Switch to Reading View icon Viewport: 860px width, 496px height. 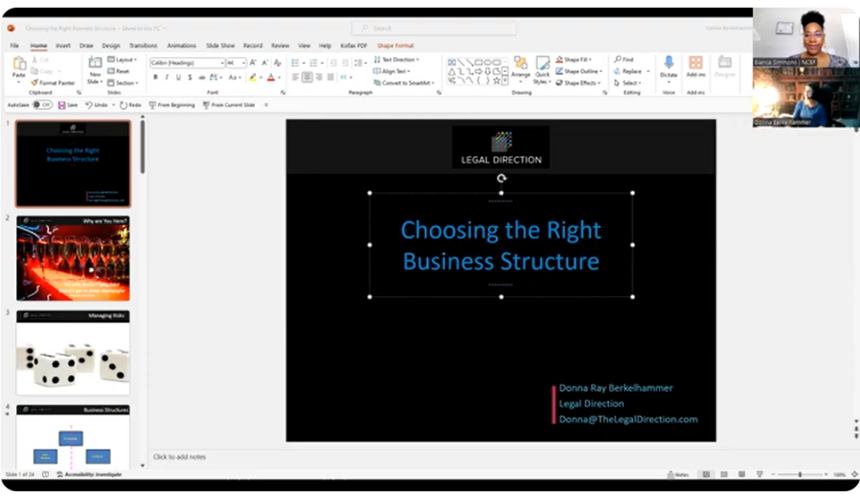pyautogui.click(x=742, y=474)
